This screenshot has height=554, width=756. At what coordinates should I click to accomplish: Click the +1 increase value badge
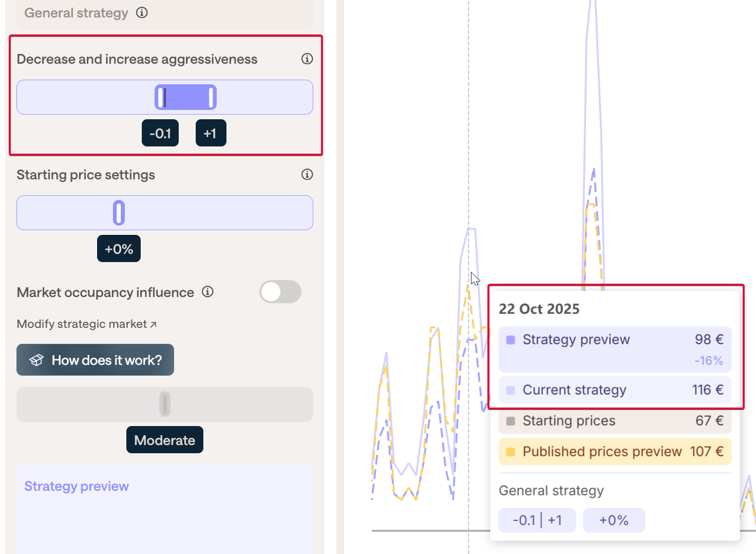click(211, 134)
